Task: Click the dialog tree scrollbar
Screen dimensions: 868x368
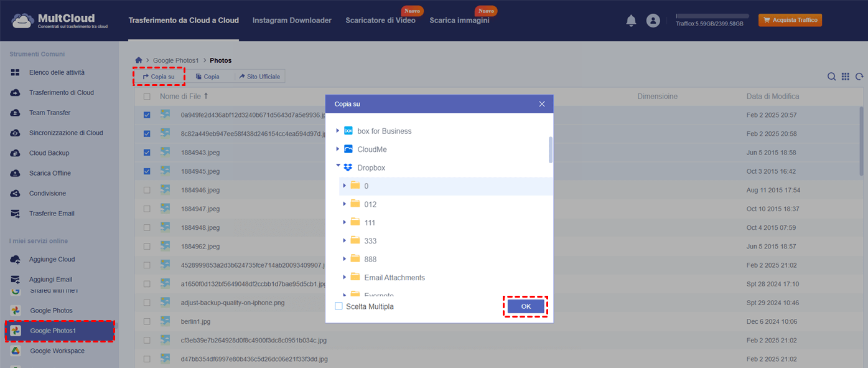Action: tap(551, 149)
